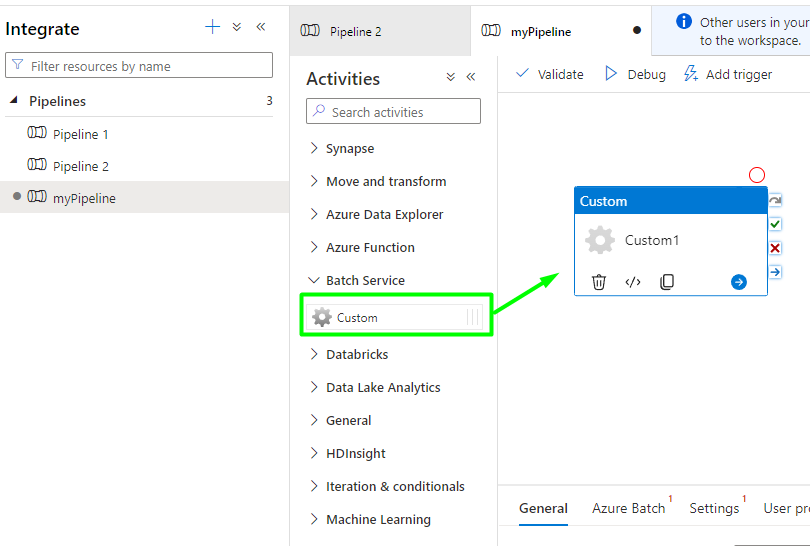Viewport: 810px width, 546px height.
Task: Select myPipeline in the resource list
Action: (x=144, y=198)
